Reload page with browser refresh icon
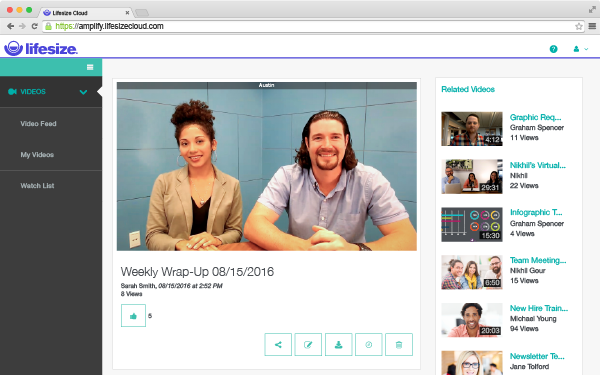600x375 pixels. (x=34, y=26)
